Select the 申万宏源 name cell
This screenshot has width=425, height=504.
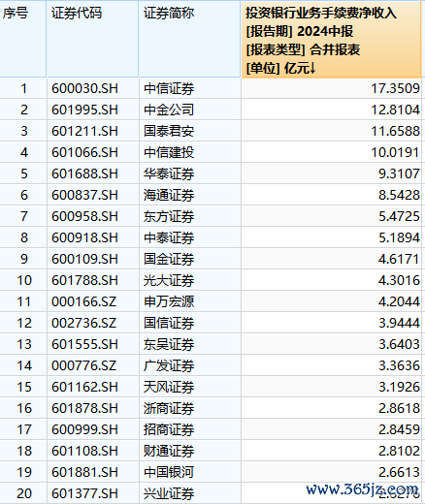(x=189, y=301)
